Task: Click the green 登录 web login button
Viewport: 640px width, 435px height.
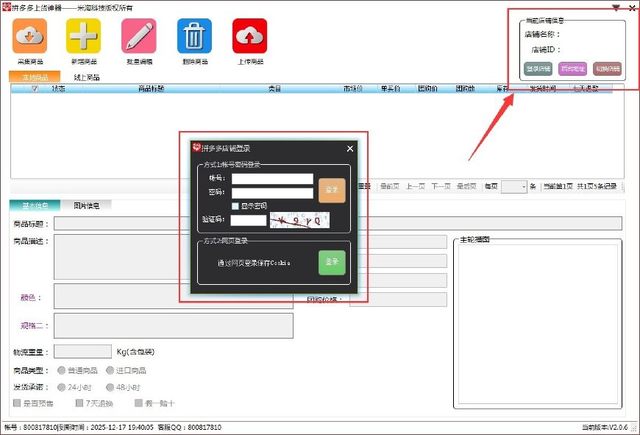Action: coord(332,262)
